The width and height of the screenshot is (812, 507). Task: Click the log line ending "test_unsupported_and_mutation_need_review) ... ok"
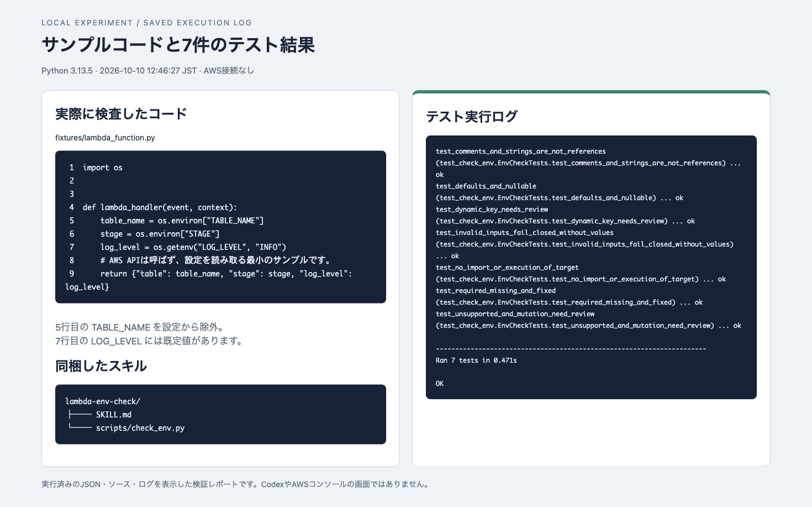coord(589,326)
